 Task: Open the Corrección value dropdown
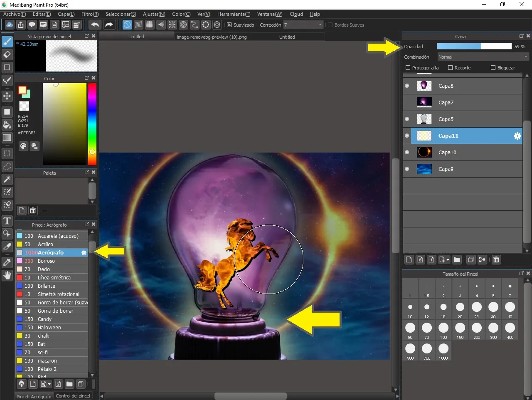(303, 25)
